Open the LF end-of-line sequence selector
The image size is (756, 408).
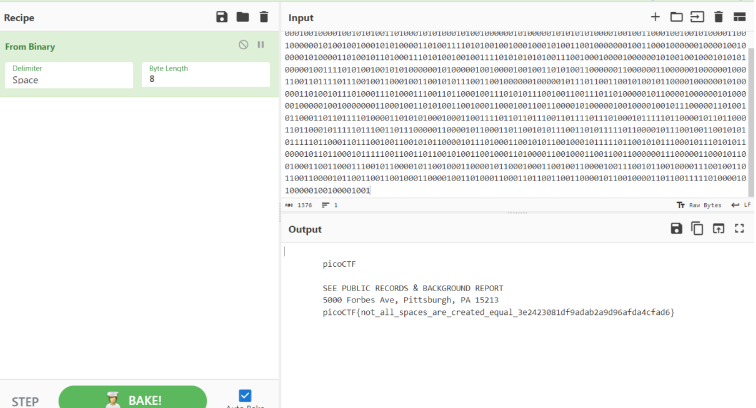point(740,204)
